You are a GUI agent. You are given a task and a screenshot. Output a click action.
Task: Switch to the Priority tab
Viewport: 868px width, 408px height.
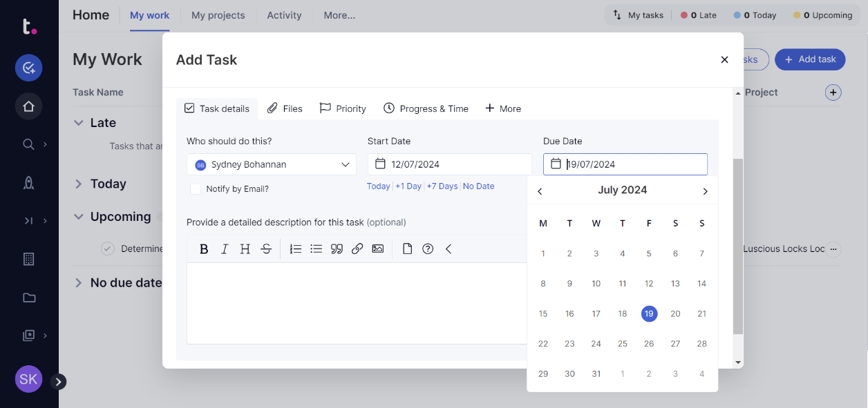(343, 108)
